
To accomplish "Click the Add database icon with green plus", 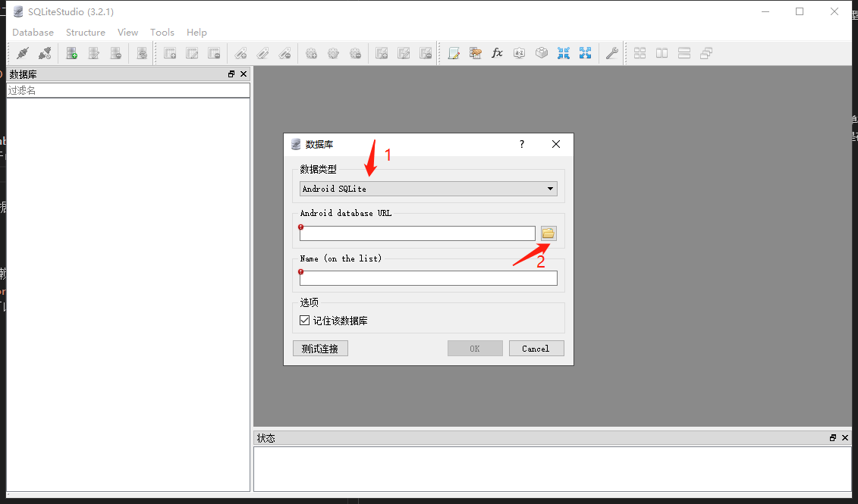I will 71,53.
